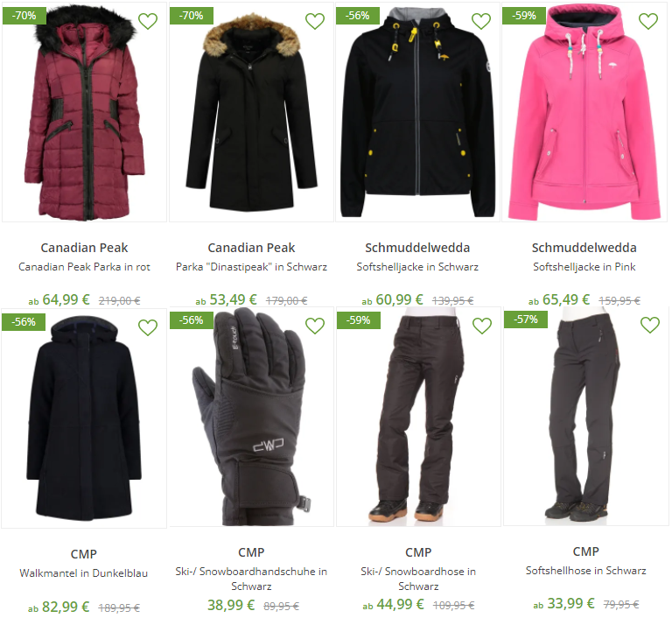This screenshot has width=672, height=618.
Task: Click the 38,99 € glove price
Action: coord(231,605)
